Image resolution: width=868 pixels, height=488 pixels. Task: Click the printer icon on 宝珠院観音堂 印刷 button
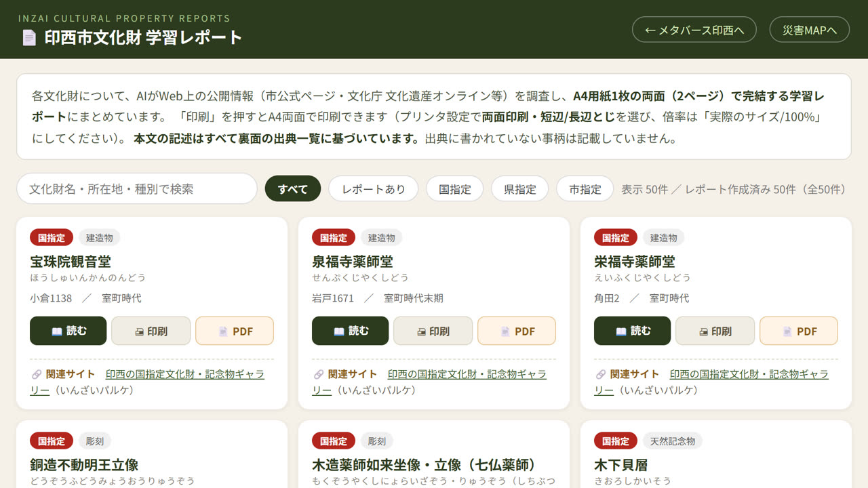pyautogui.click(x=139, y=331)
